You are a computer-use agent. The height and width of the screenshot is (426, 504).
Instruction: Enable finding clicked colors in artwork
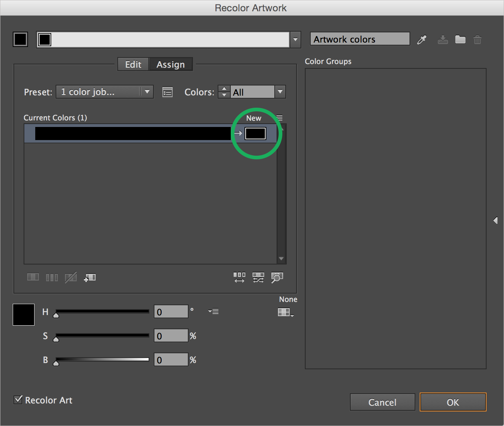point(277,278)
